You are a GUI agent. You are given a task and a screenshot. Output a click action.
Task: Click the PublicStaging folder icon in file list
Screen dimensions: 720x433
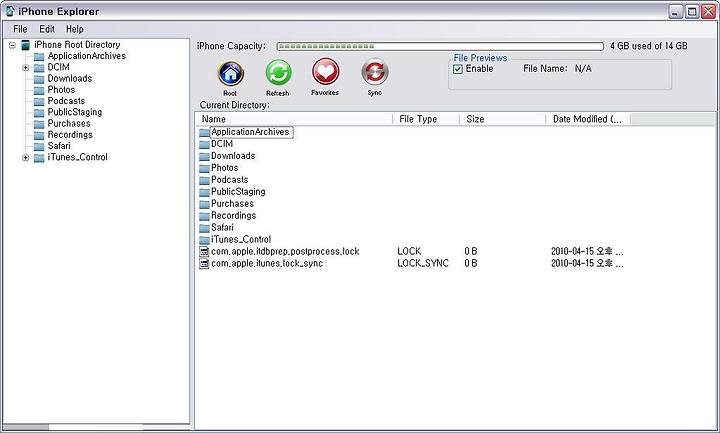coord(204,192)
